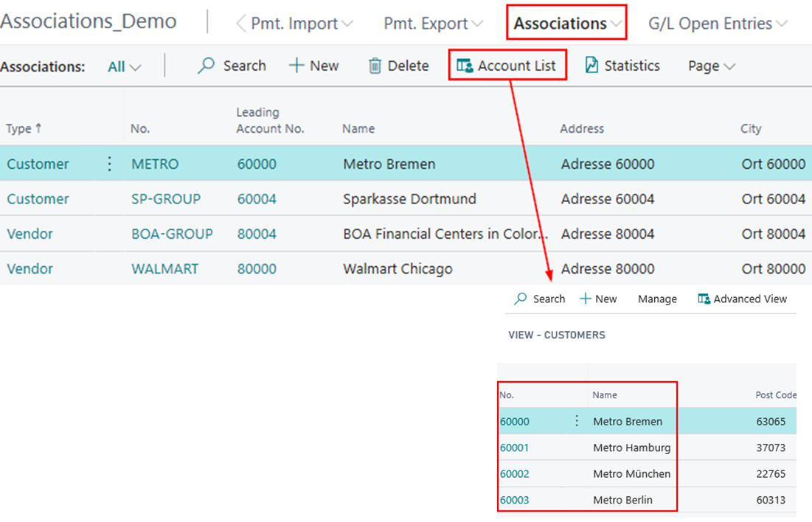Click the Delete button
Viewport: 812px width, 522px height.
pos(399,66)
